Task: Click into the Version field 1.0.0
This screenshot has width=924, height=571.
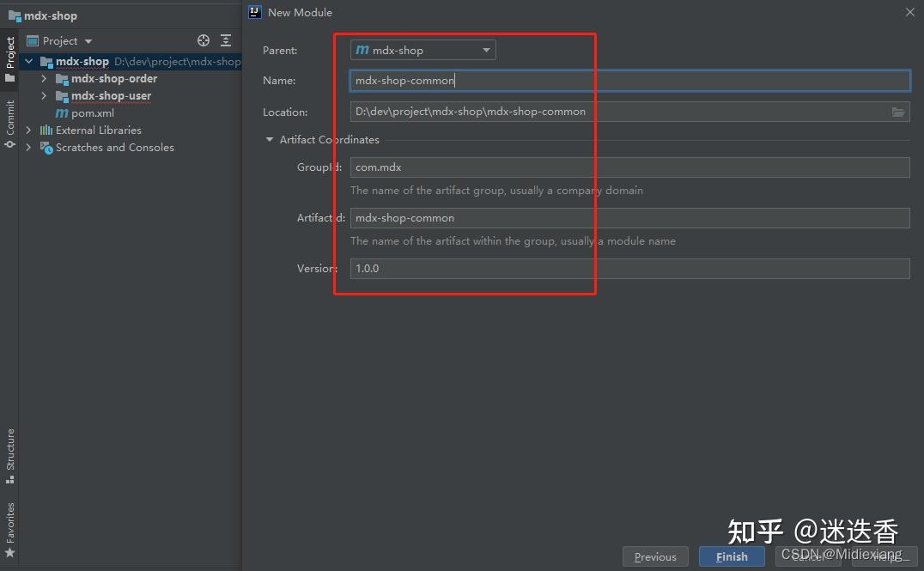Action: (x=630, y=269)
